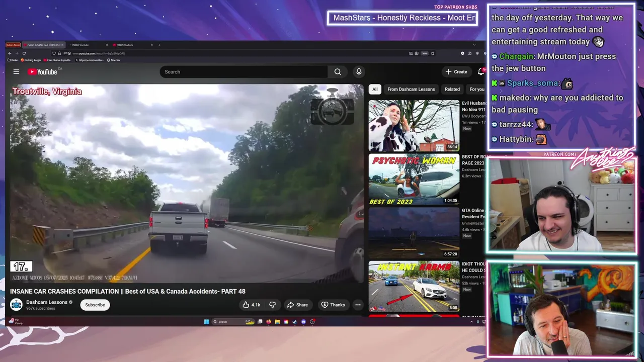Bookmark this page with the star icon

(x=432, y=53)
